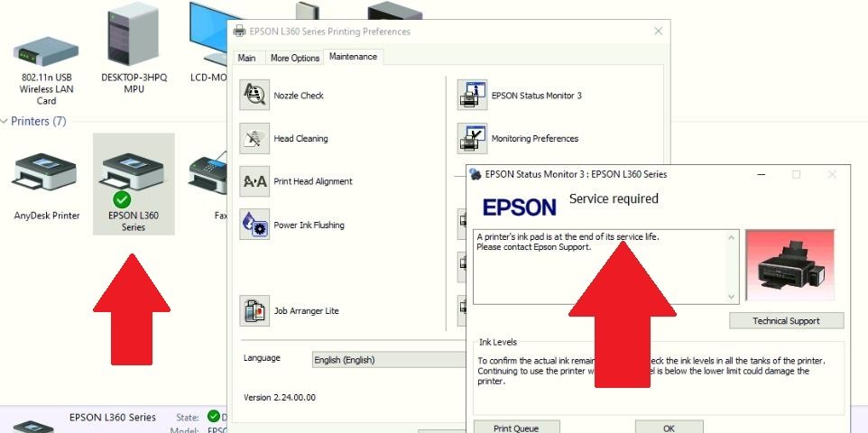
Task: Close the EPSON Status Monitor 3 window
Action: pos(832,174)
